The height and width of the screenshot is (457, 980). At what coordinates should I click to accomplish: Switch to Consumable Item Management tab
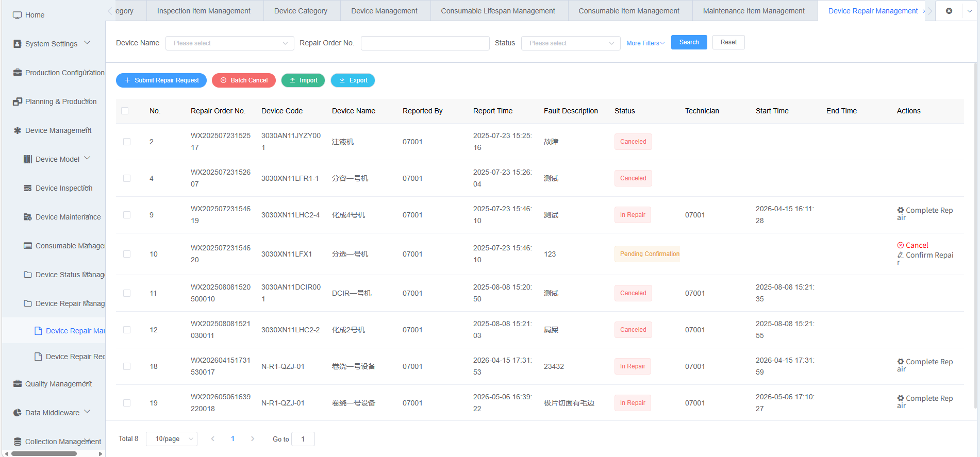[x=629, y=11]
